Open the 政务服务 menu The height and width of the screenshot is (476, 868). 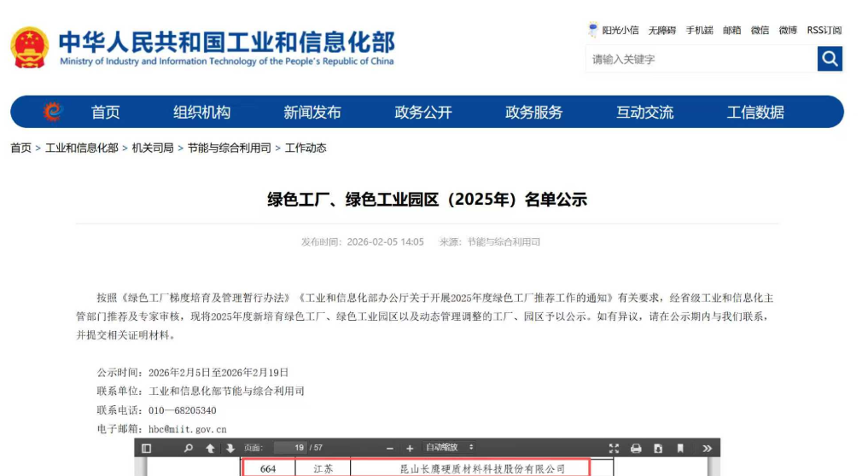point(533,113)
